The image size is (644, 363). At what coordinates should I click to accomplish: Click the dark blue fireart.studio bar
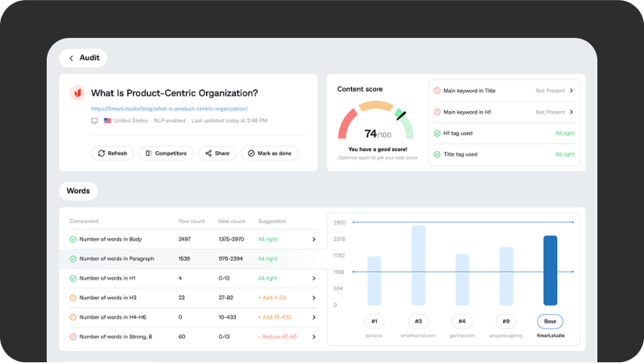click(551, 270)
